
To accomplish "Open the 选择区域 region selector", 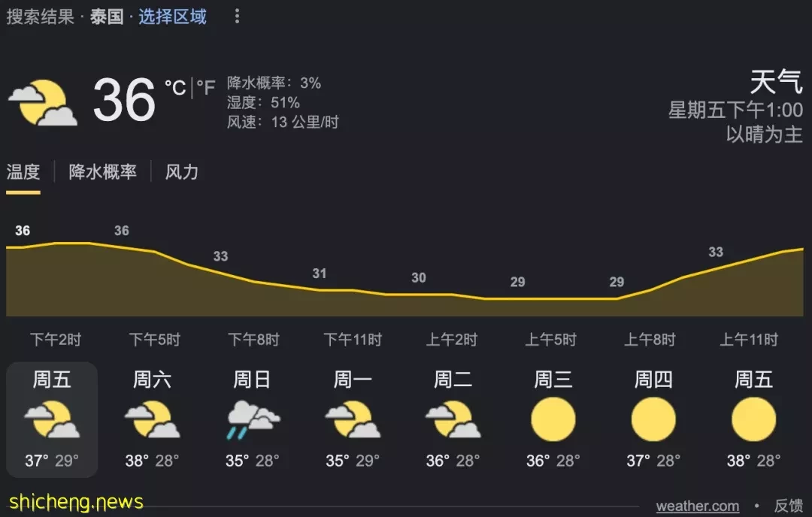I will (x=172, y=17).
